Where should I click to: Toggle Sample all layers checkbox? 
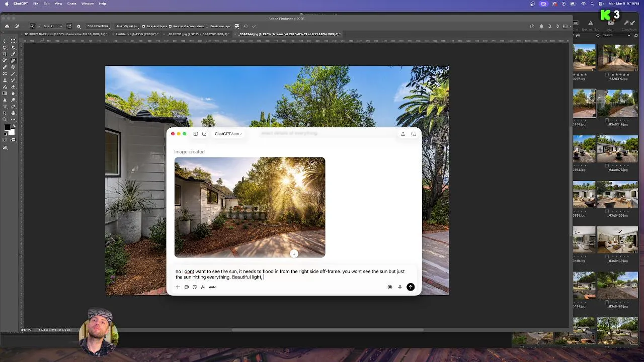tap(143, 26)
